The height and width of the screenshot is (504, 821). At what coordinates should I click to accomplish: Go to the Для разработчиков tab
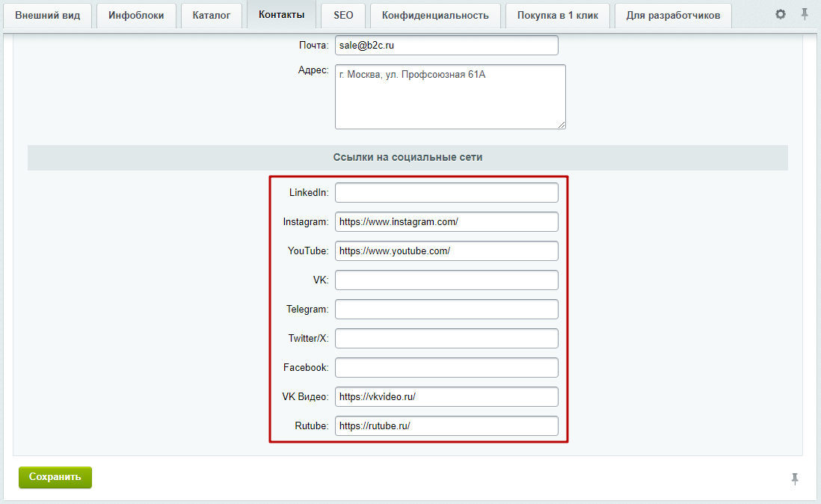[x=674, y=15]
